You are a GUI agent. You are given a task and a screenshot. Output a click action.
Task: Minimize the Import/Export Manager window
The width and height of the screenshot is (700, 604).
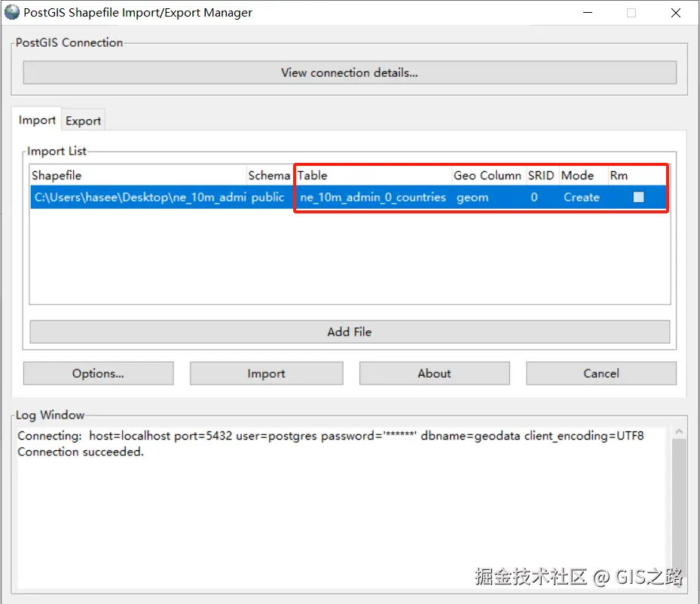588,13
